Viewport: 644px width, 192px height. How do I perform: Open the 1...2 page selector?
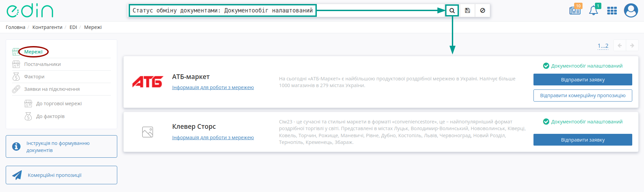[603, 46]
